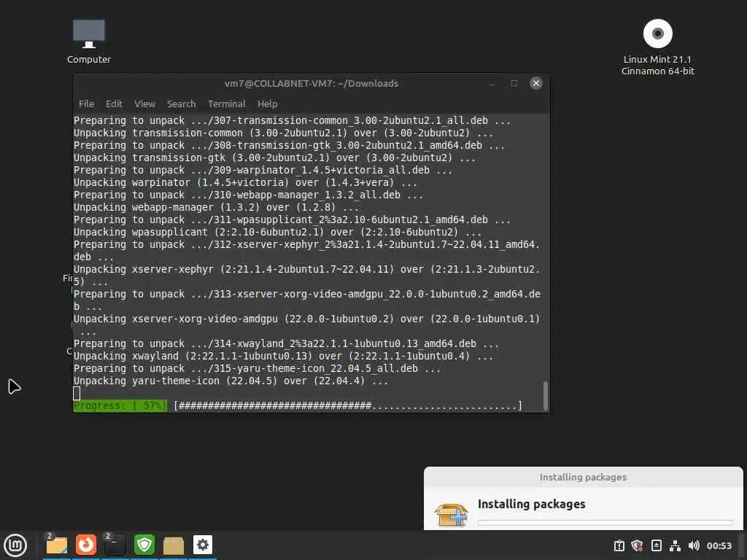Click the line 'Preparing to unpack .../314-xwayland'
Viewport: 747px width, 560px height.
(286, 344)
